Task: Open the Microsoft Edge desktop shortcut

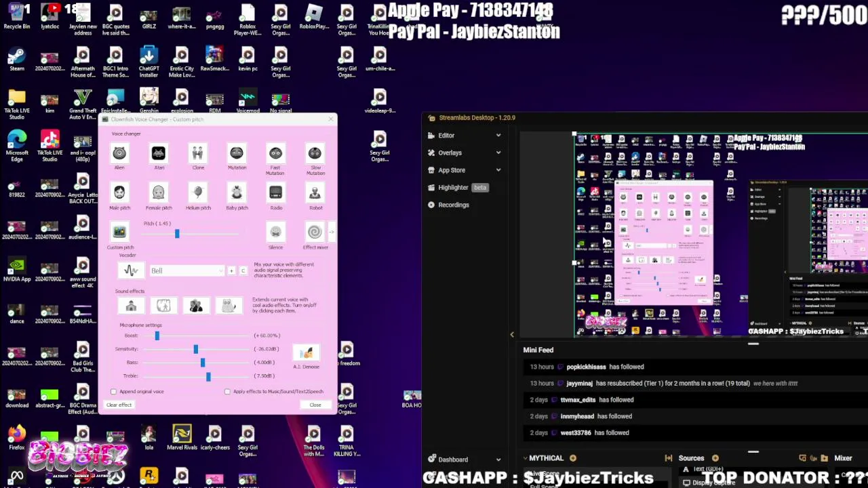Action: (17, 146)
